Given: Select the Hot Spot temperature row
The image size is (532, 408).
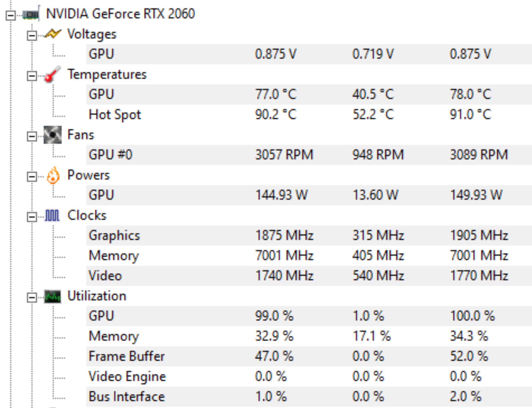Looking at the screenshot, I should tap(309, 114).
